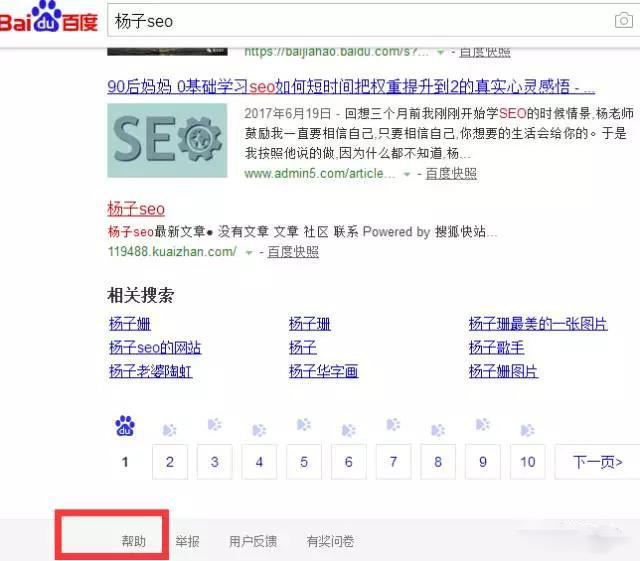The height and width of the screenshot is (561, 640).
Task: Open 帮助 in the footer
Action: pyautogui.click(x=133, y=542)
